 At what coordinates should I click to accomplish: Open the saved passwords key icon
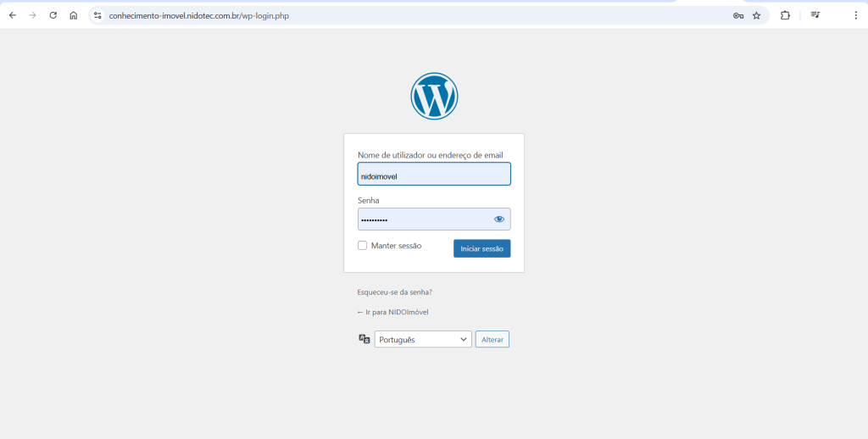(738, 15)
